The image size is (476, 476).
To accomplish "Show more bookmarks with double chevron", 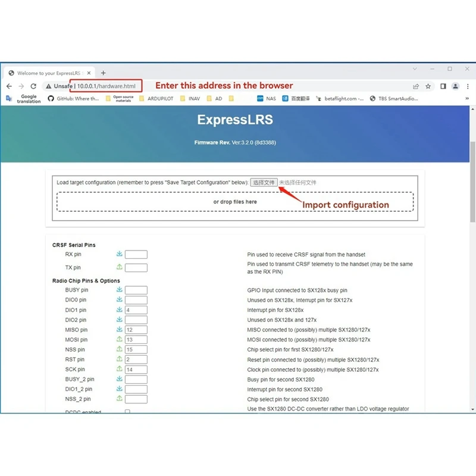I will [x=467, y=98].
